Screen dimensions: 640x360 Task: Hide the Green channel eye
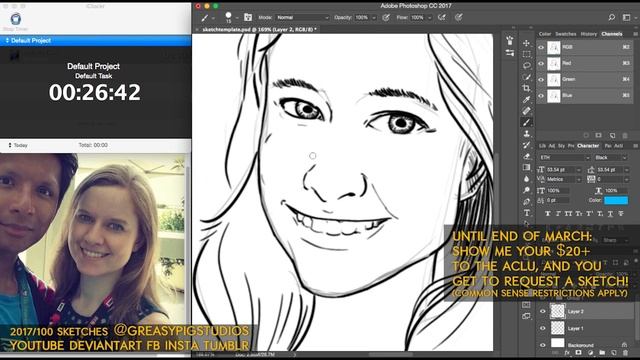(x=541, y=80)
